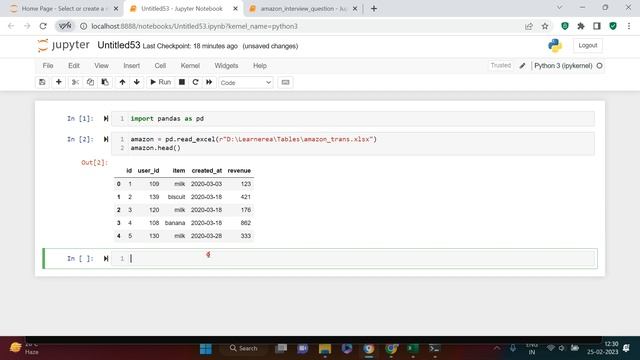Click the kernel idle circle indicator
The image size is (640, 360).
[599, 66]
